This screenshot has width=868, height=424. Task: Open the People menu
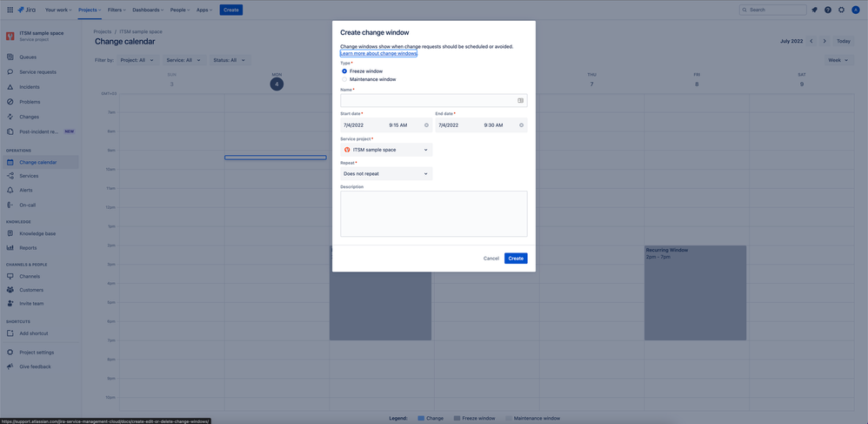tap(180, 10)
